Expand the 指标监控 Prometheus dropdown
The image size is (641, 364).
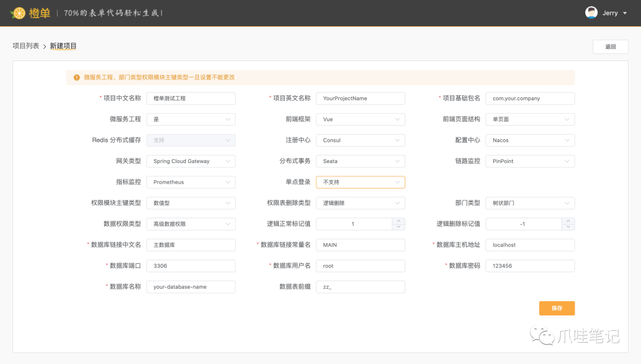(191, 182)
